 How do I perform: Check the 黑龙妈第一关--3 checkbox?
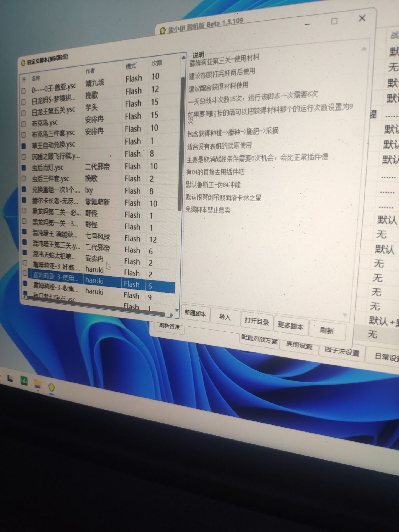click(24, 221)
